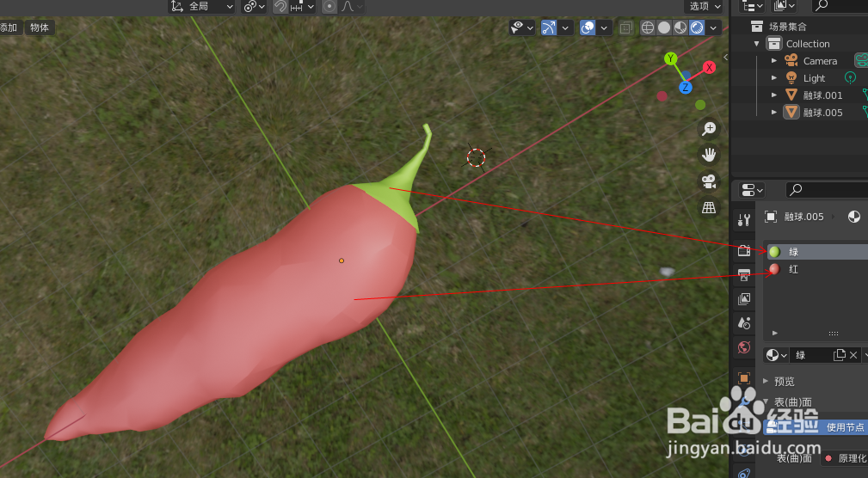868x478 pixels.
Task: Click the Camera data icon
Action: [x=862, y=60]
